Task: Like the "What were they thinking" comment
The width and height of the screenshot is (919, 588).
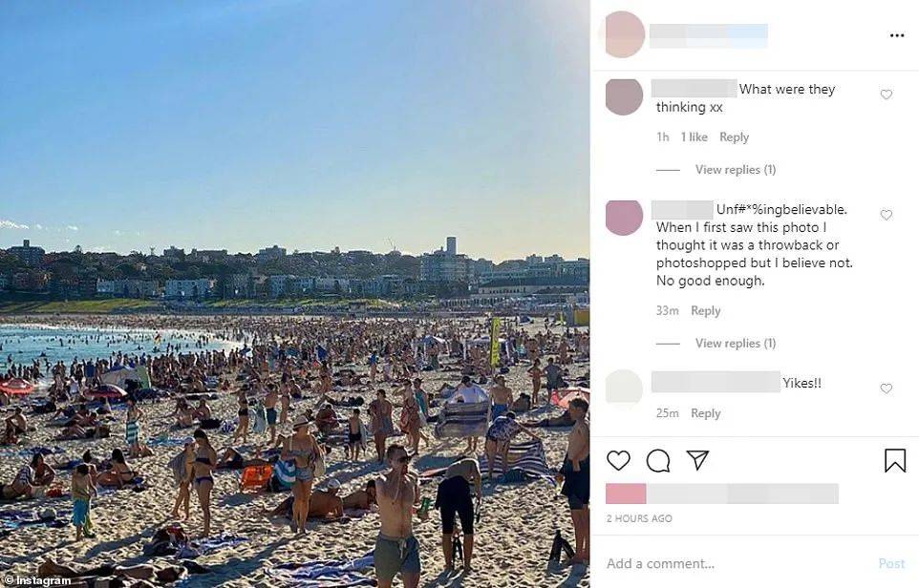Action: (887, 94)
